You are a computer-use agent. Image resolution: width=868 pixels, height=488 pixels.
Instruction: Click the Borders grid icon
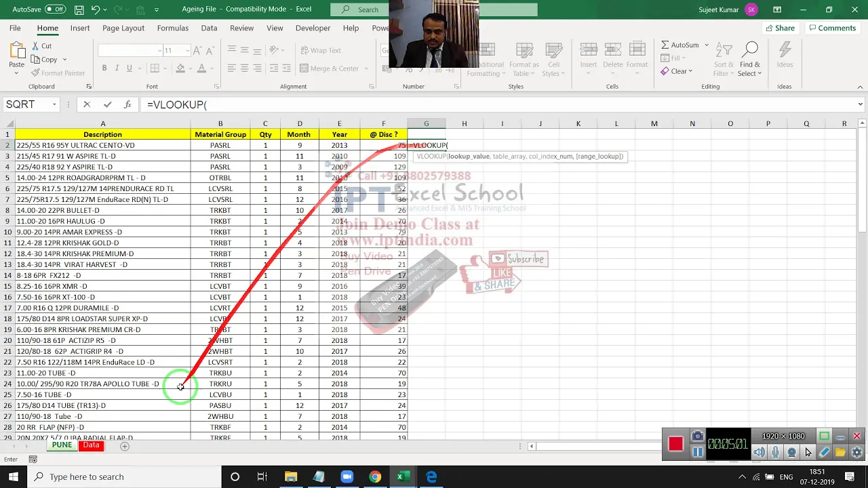[155, 68]
